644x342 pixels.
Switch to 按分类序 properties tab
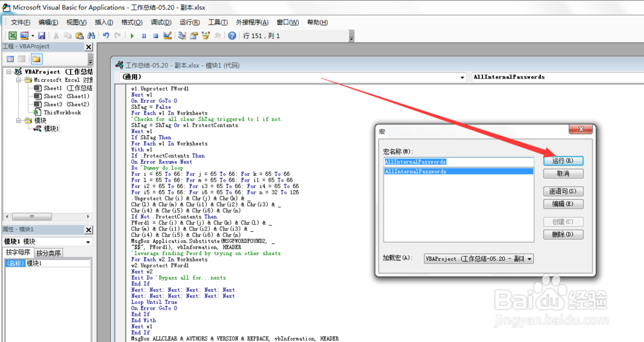pyautogui.click(x=48, y=253)
